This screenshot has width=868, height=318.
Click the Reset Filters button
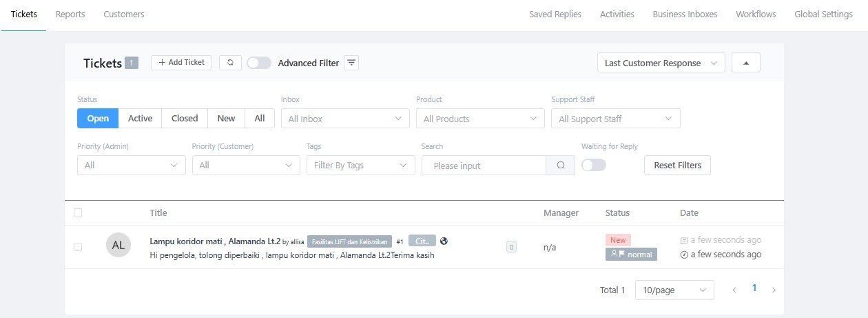(x=677, y=166)
